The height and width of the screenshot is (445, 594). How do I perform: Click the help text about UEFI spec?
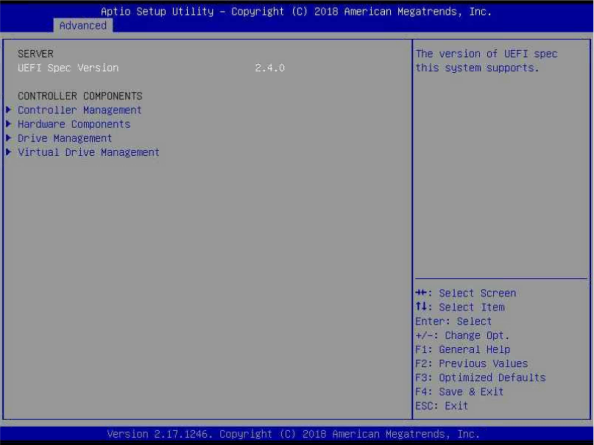[486, 61]
